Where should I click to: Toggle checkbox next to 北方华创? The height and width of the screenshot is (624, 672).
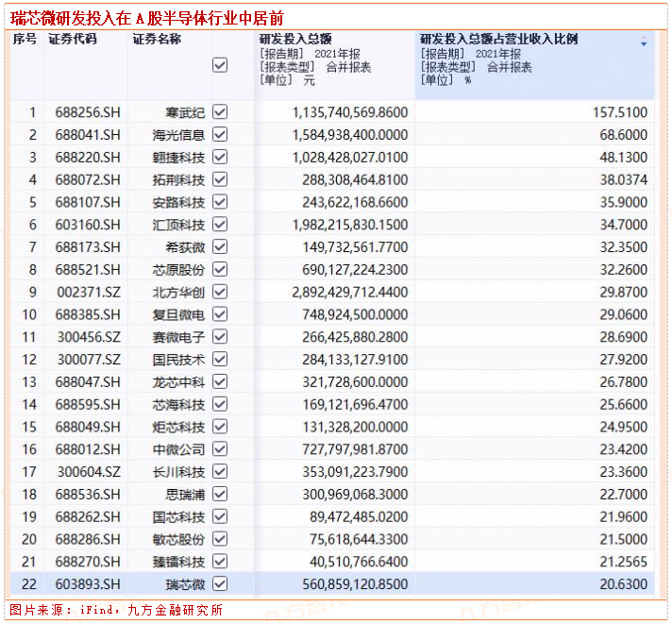click(220, 292)
